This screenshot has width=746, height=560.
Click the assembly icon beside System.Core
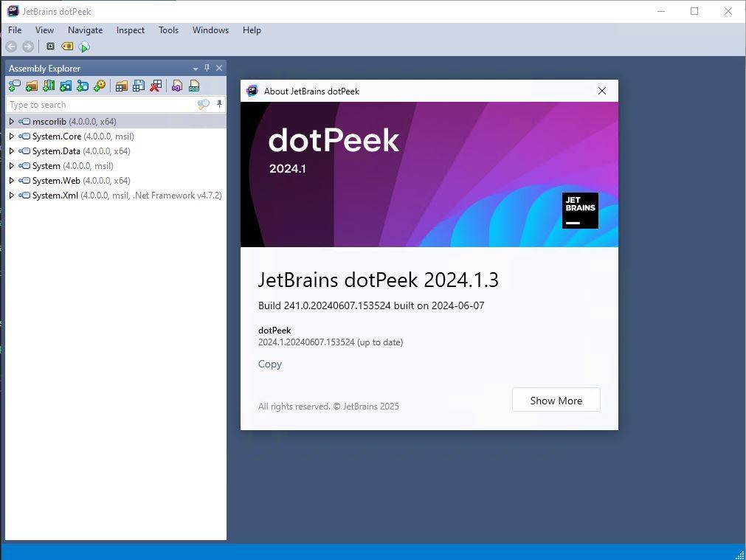pos(24,136)
